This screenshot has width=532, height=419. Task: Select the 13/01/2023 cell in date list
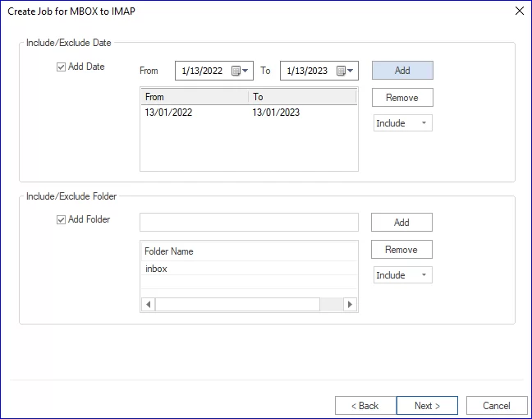click(x=276, y=113)
